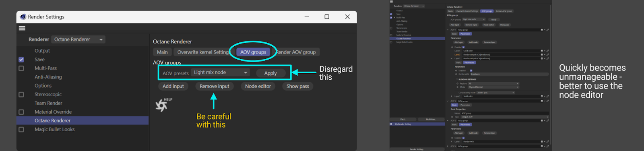Viewport: 644px width, 151px height.
Task: Click the Show pass button in large window
Action: pos(298,86)
